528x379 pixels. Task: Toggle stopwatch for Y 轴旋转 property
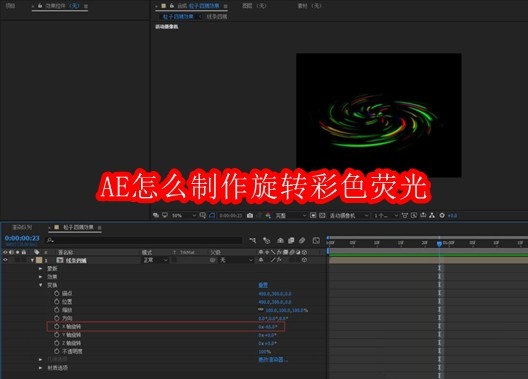[57, 335]
